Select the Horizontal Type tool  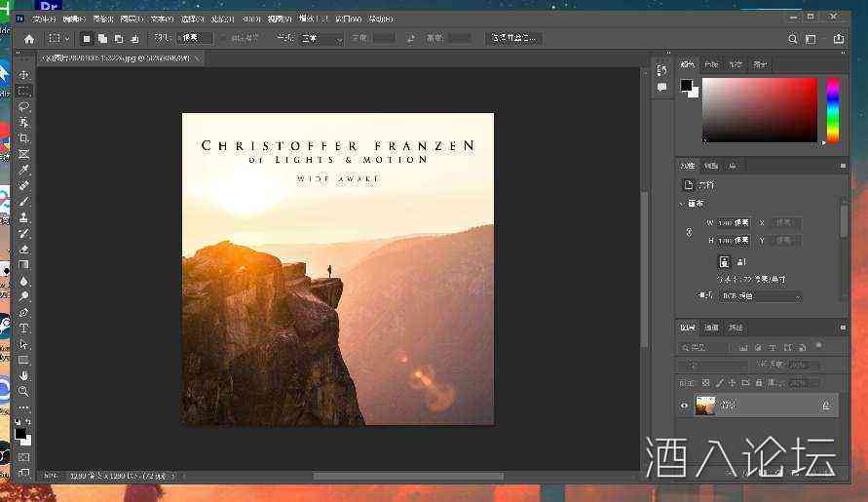point(24,328)
